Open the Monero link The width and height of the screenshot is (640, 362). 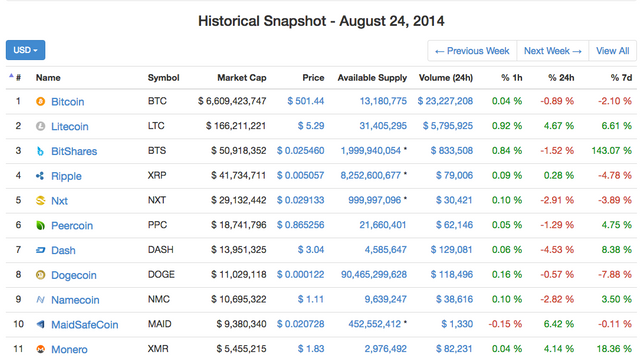coord(69,350)
